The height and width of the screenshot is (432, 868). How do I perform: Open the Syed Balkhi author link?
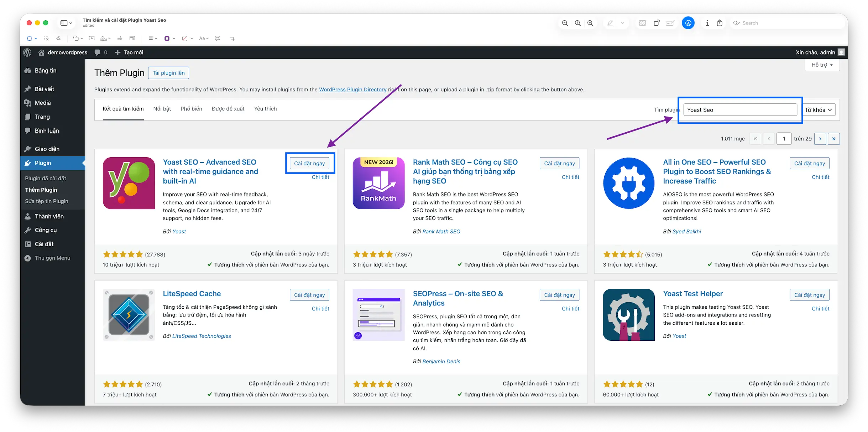coord(687,231)
